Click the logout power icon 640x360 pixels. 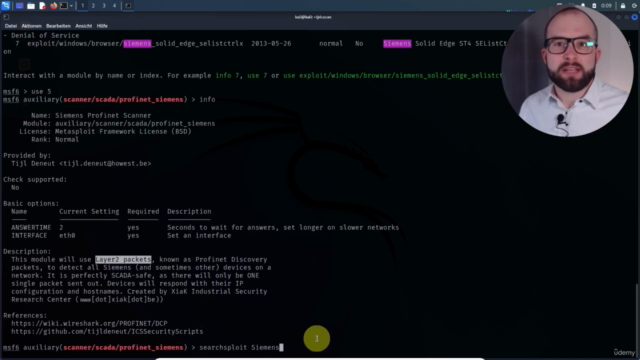tap(635, 6)
